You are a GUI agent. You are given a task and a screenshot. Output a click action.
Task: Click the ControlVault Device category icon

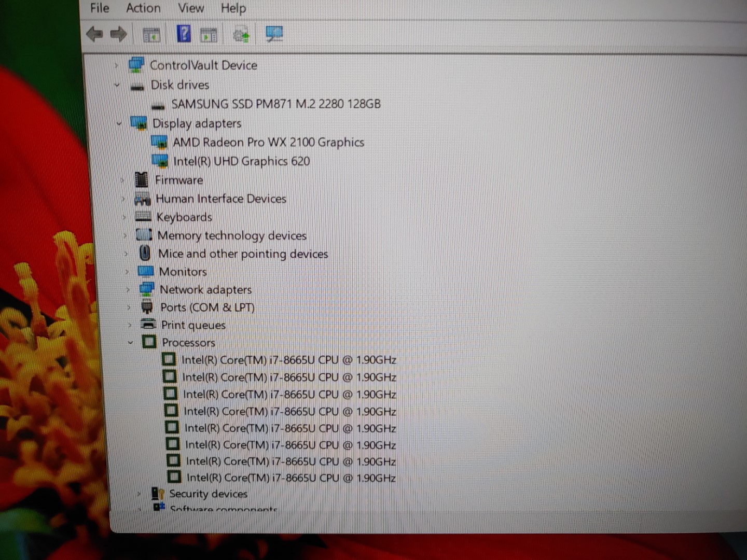136,65
